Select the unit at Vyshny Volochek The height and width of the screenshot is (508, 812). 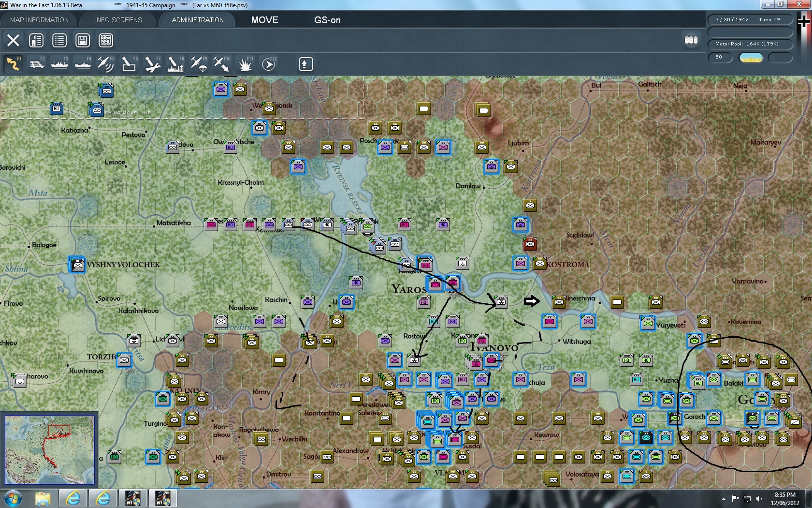[77, 265]
